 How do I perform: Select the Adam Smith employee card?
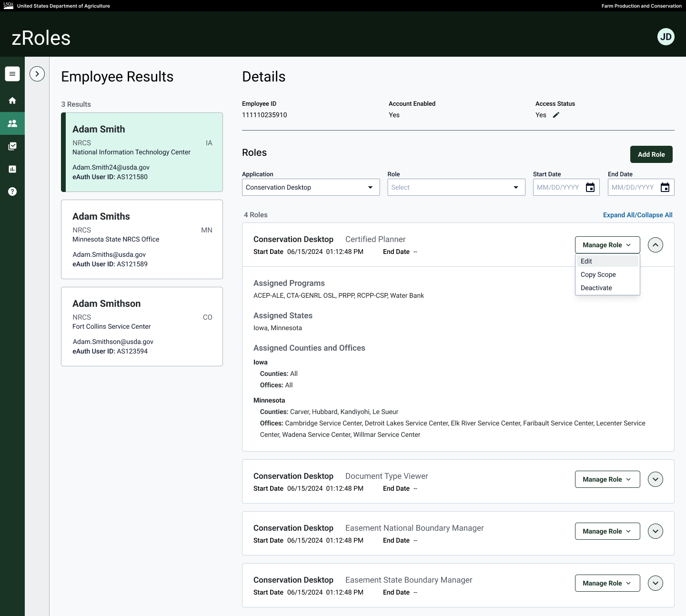coord(142,152)
